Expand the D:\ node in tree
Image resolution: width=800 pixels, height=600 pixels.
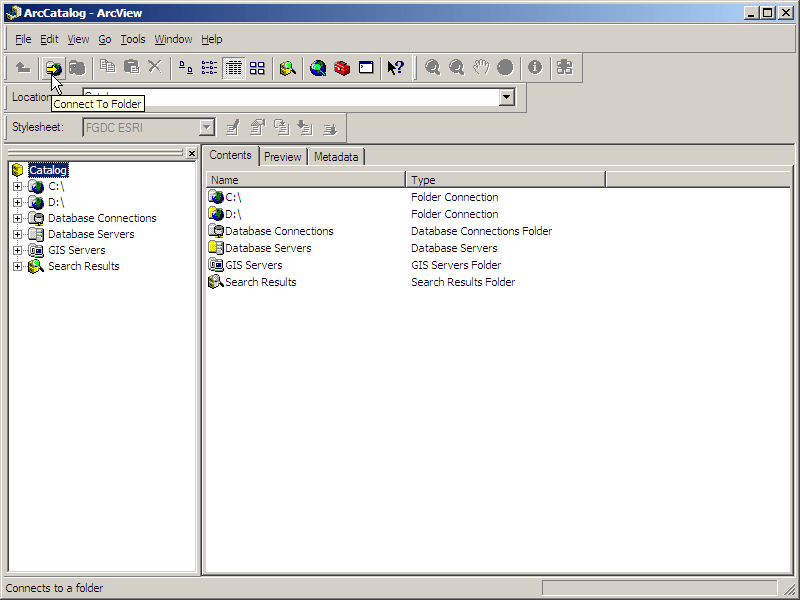pos(17,202)
